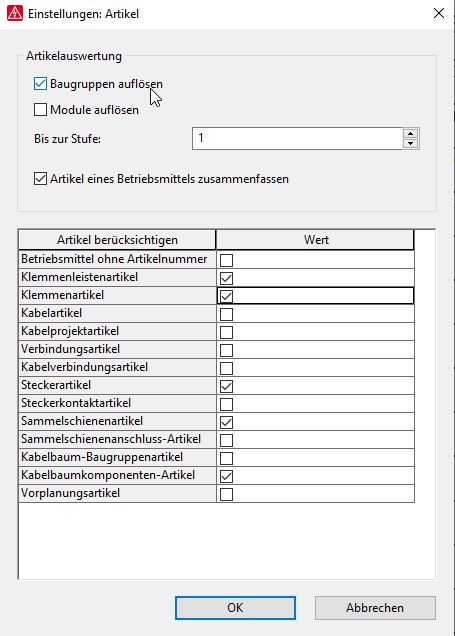Click the Bis zur Stufe input field
Image resolution: width=455 pixels, height=636 pixels.
pos(297,138)
